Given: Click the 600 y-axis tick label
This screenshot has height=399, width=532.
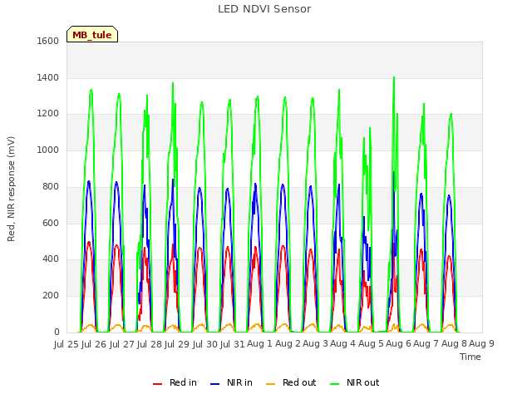Looking at the screenshot, I should [51, 224].
